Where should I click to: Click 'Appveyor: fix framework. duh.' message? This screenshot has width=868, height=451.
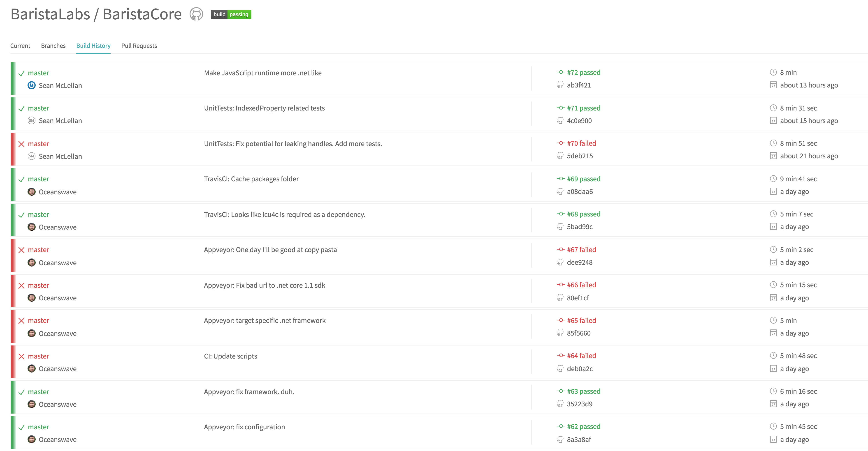pyautogui.click(x=249, y=392)
